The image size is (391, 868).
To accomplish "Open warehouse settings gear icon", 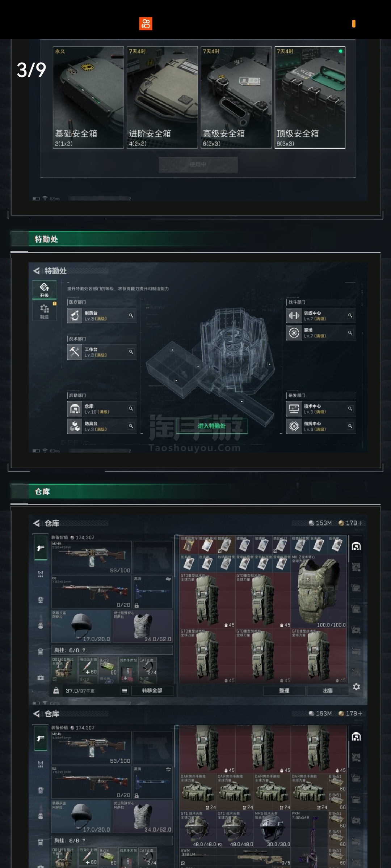I will coord(356,686).
